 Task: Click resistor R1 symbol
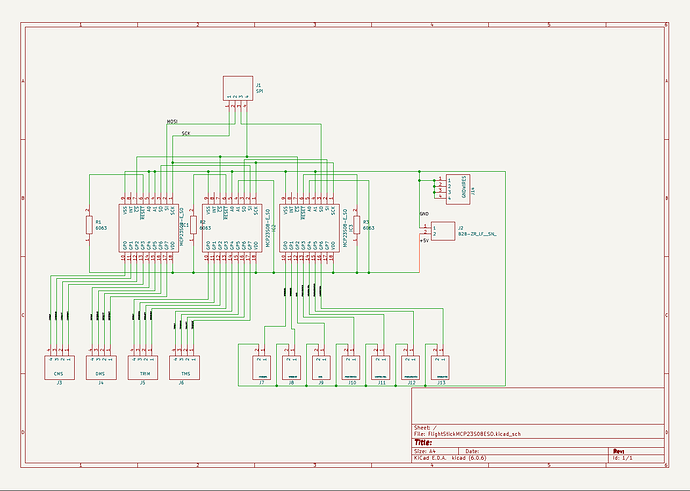click(x=89, y=225)
